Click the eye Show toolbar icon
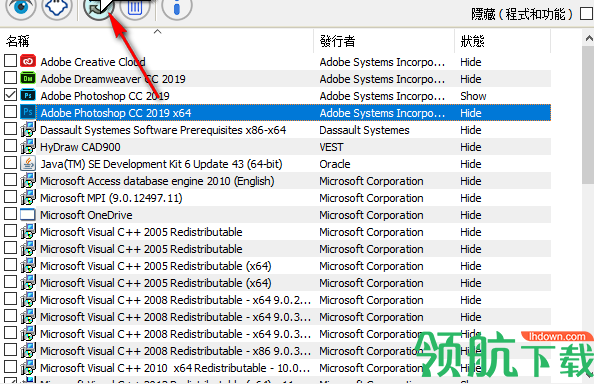The height and width of the screenshot is (384, 594). (x=21, y=6)
